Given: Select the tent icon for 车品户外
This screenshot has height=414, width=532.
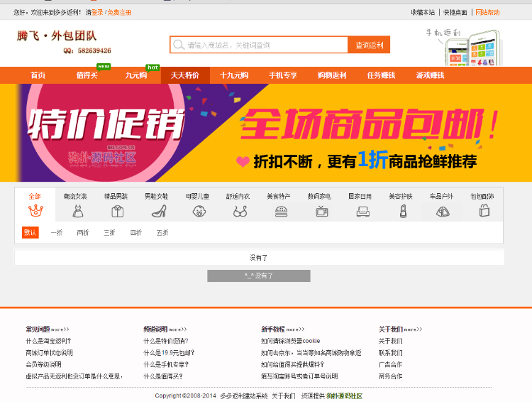Looking at the screenshot, I should [x=443, y=212].
